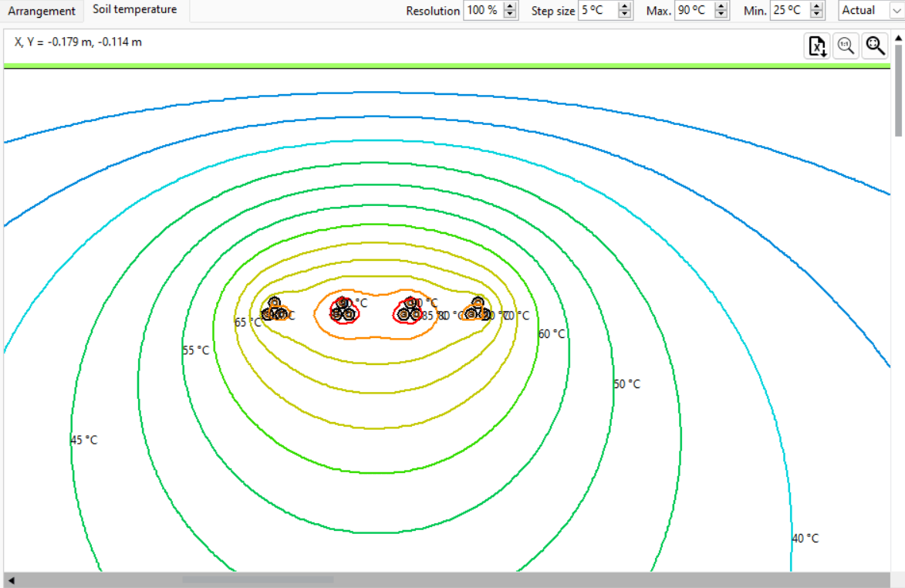Screen dimensions: 905x588
Task: Click the horizontal scrollbar left arrow
Action: tap(11, 580)
